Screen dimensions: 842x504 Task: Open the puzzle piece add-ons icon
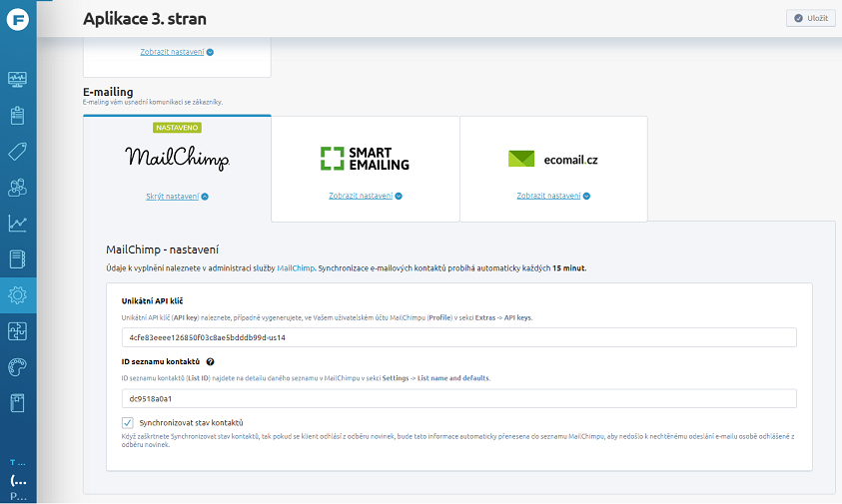[18, 331]
